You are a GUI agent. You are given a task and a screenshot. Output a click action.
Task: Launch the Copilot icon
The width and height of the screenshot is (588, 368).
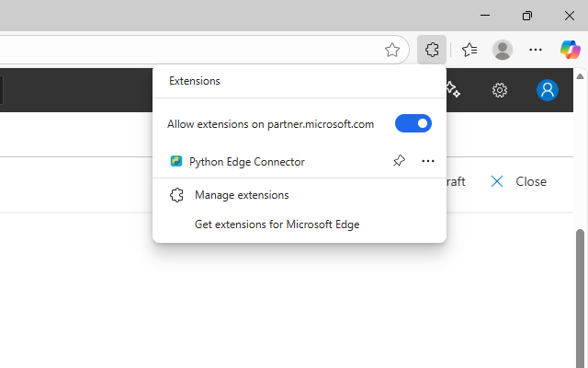[571, 50]
